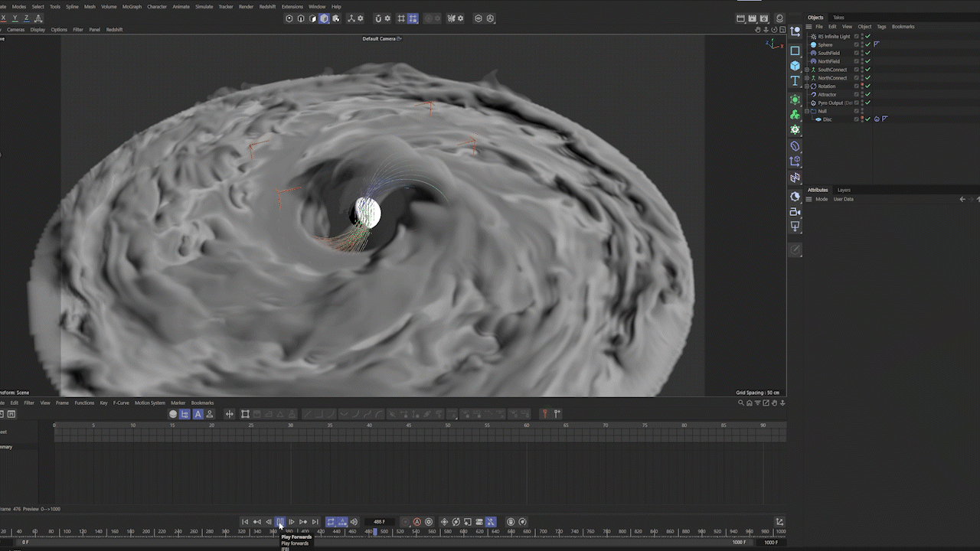Select RS Infinite Light object
Screen dimensions: 980x551
point(834,37)
